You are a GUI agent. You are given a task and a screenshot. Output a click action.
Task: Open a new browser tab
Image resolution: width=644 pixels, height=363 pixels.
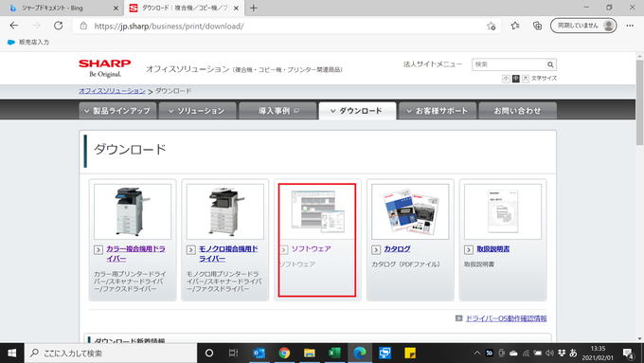(x=254, y=8)
